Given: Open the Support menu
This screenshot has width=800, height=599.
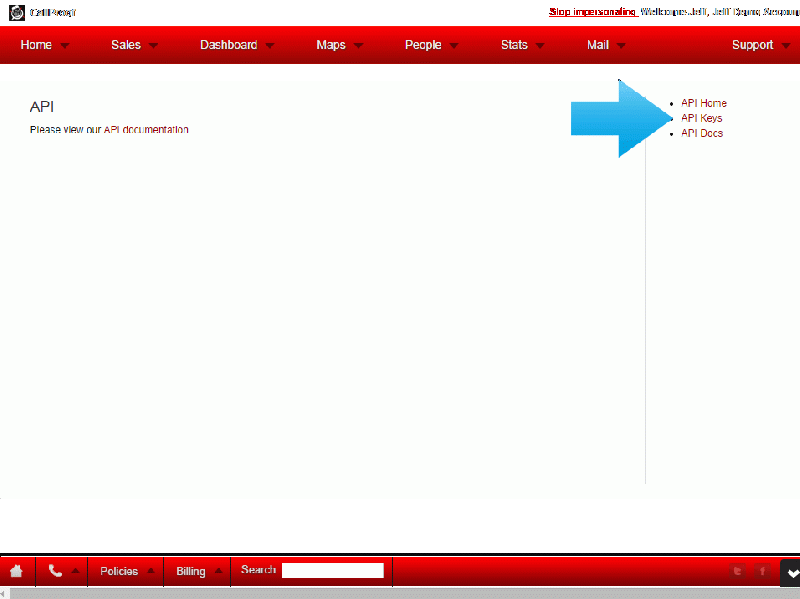Looking at the screenshot, I should coord(759,45).
